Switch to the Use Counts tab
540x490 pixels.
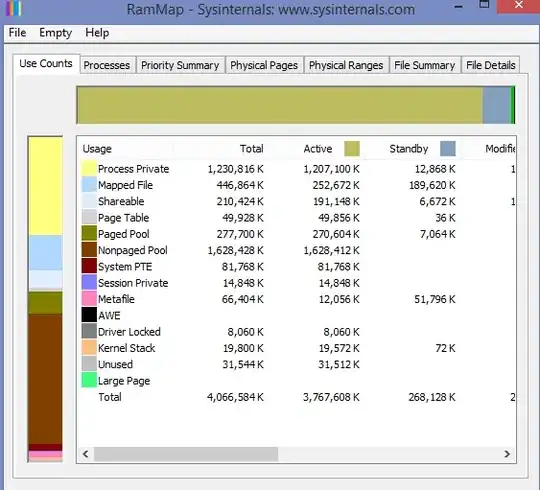click(x=46, y=64)
